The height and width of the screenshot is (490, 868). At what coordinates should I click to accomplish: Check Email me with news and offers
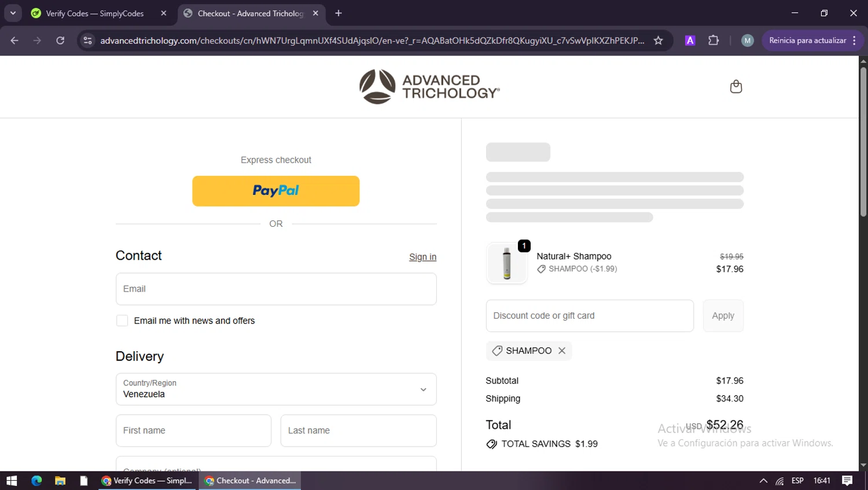point(122,320)
